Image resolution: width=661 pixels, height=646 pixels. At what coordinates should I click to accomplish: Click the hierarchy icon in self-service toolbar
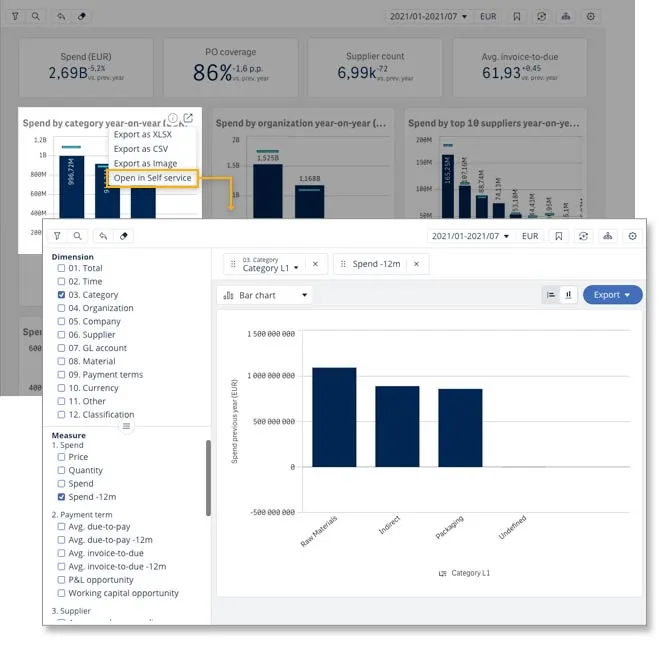click(x=607, y=236)
